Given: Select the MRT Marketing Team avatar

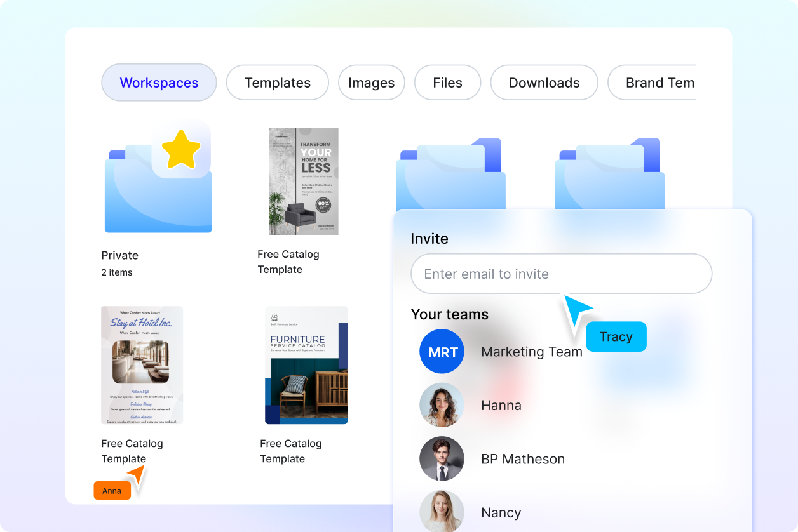Looking at the screenshot, I should (442, 352).
